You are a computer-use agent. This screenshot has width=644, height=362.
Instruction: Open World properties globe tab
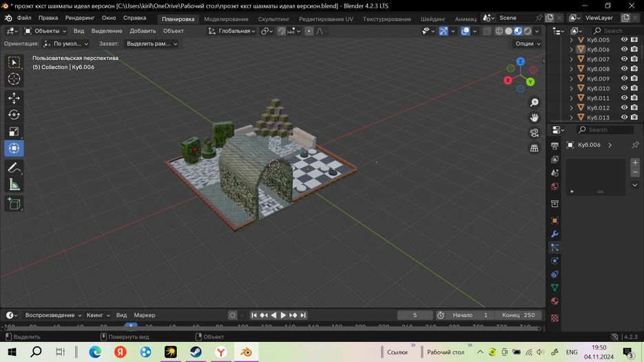(554, 186)
